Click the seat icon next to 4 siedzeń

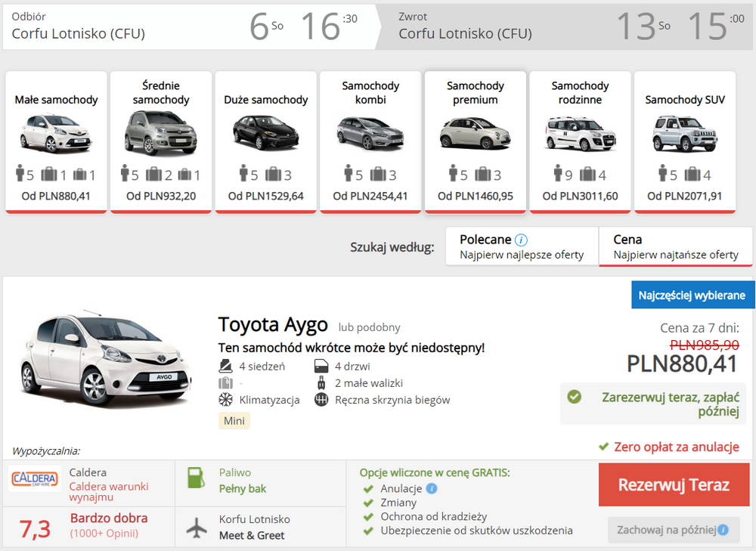[x=225, y=366]
